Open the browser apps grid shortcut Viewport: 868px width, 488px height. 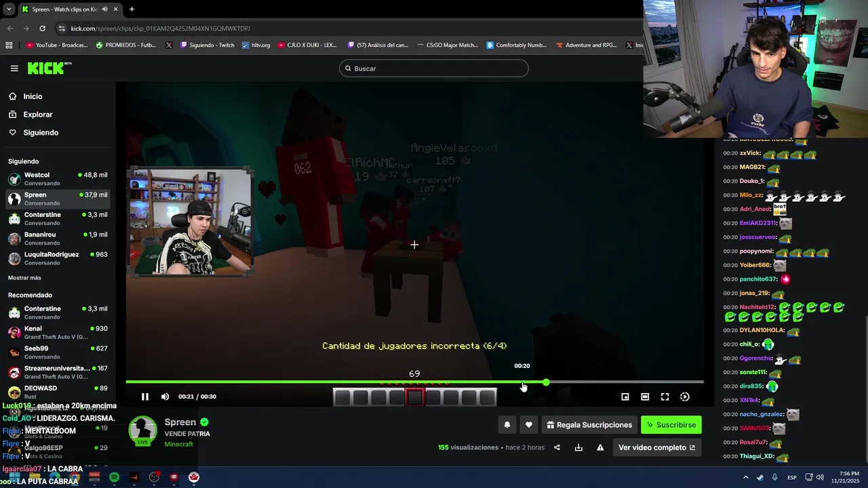9,45
